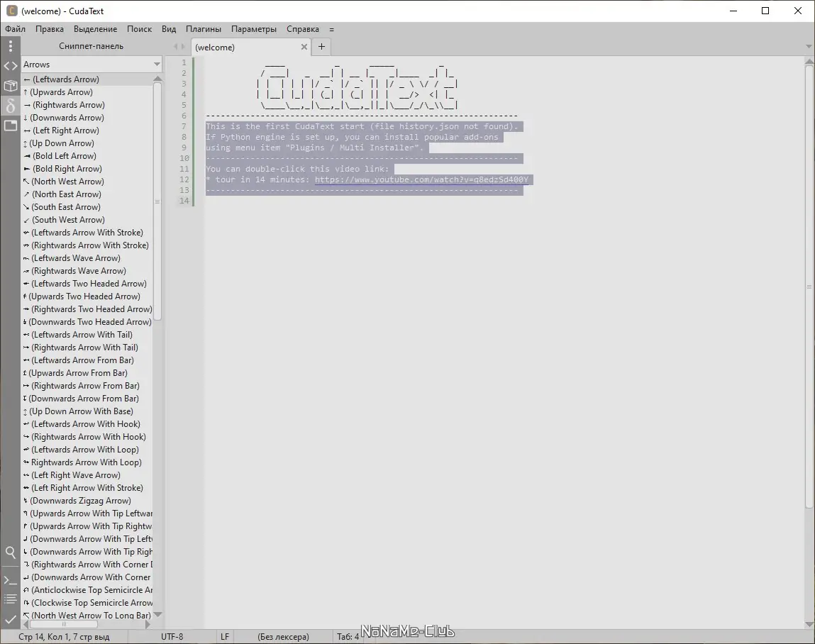The height and width of the screenshot is (644, 815).
Task: Follow the YouTube tour link in editor
Action: (x=421, y=179)
